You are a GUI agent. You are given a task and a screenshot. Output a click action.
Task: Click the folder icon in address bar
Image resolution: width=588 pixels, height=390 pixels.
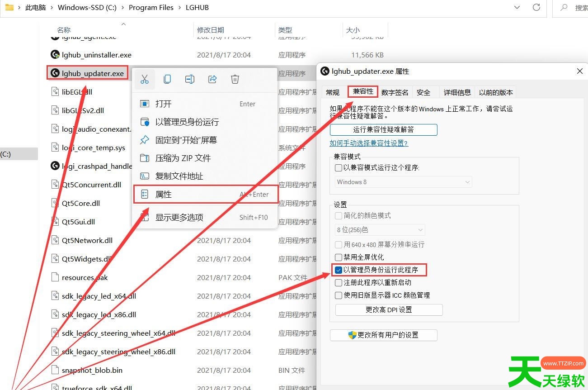(9, 7)
